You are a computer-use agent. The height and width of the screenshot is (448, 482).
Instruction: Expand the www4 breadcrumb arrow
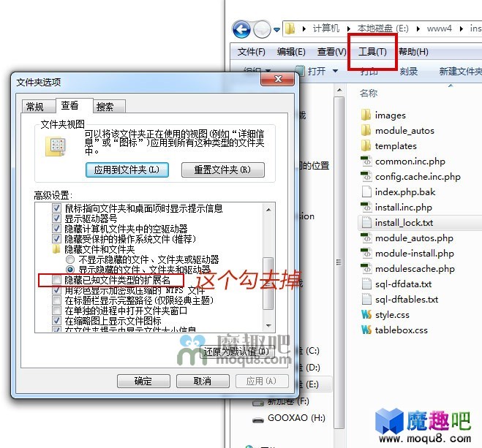[461, 29]
